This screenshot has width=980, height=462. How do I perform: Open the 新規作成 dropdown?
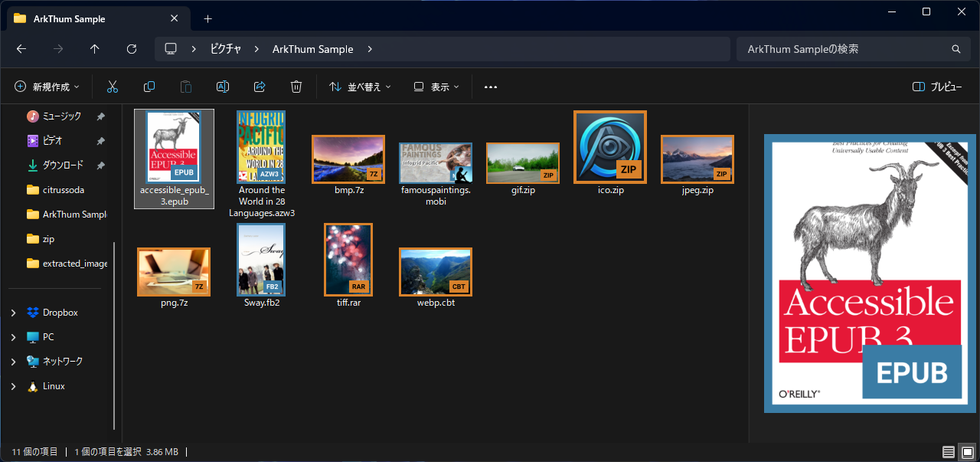[47, 87]
